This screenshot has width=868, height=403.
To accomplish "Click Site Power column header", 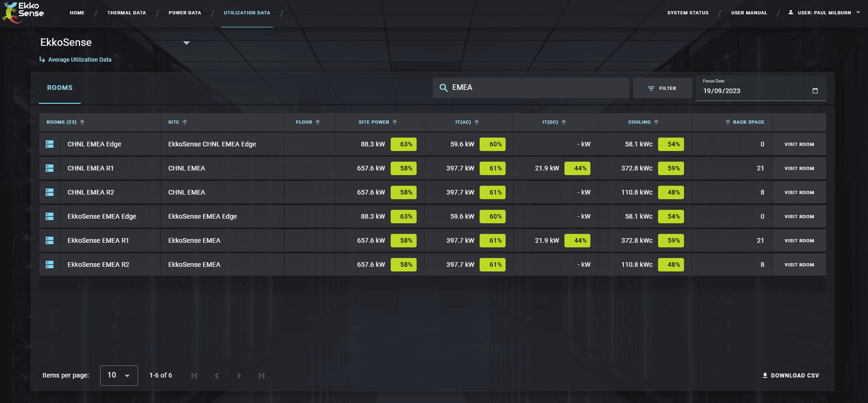I will 374,122.
